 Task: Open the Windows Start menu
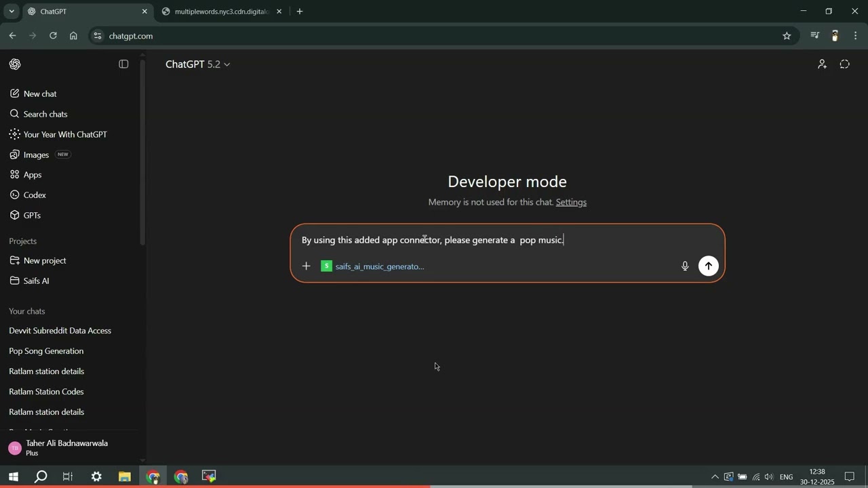click(x=13, y=477)
